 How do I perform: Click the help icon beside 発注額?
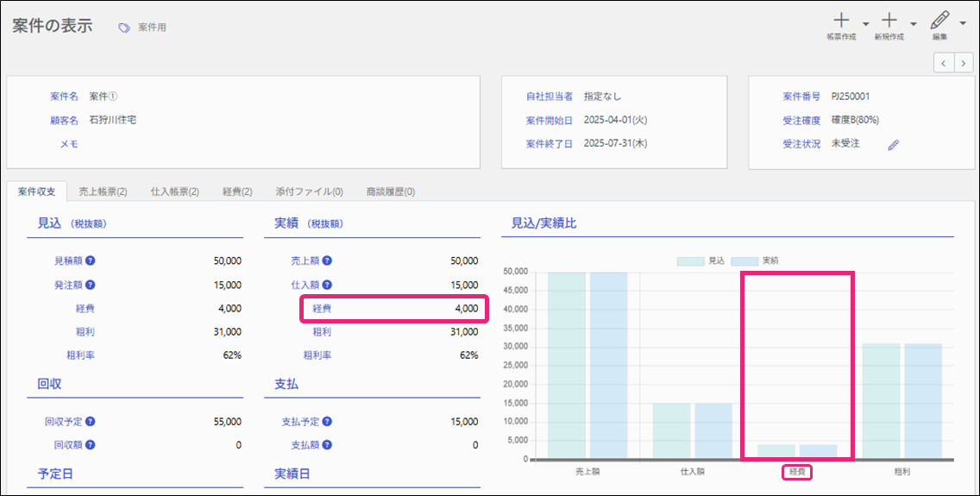click(90, 285)
